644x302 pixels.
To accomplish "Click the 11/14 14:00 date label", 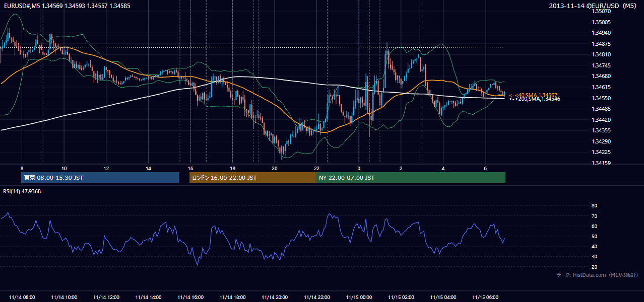I will coord(148,297).
